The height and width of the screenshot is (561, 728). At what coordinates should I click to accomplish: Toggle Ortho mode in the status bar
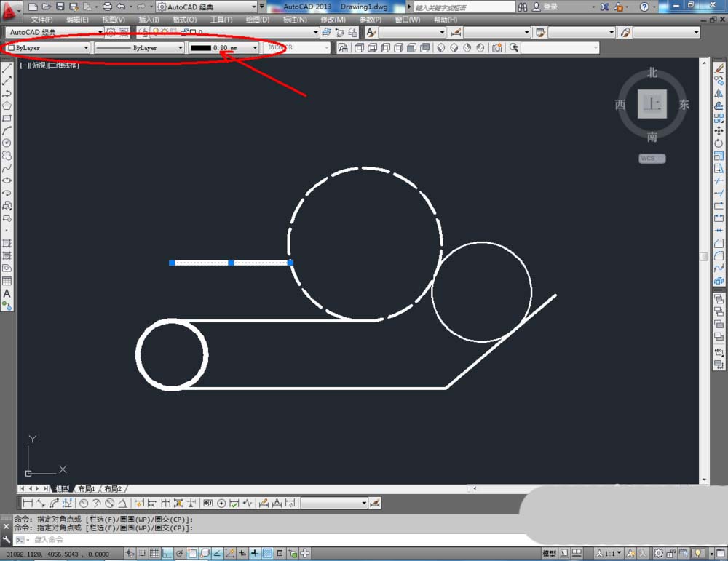167,553
